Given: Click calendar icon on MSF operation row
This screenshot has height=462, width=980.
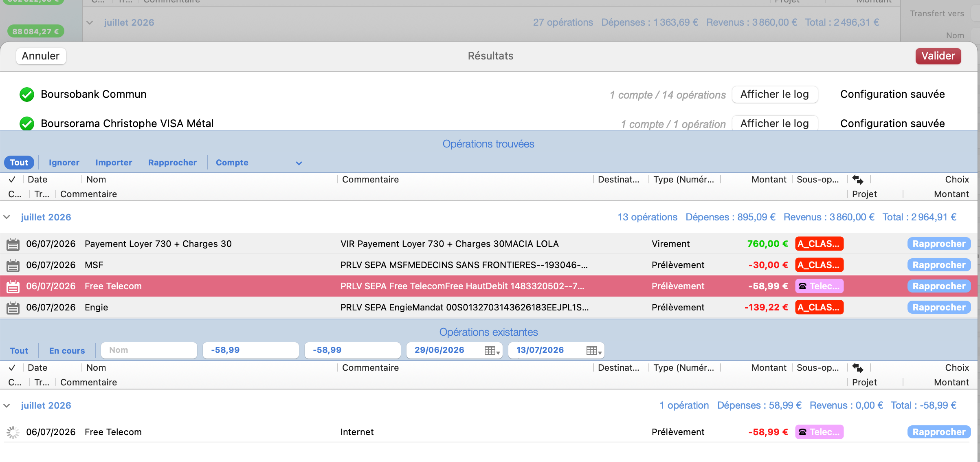Looking at the screenshot, I should [13, 265].
